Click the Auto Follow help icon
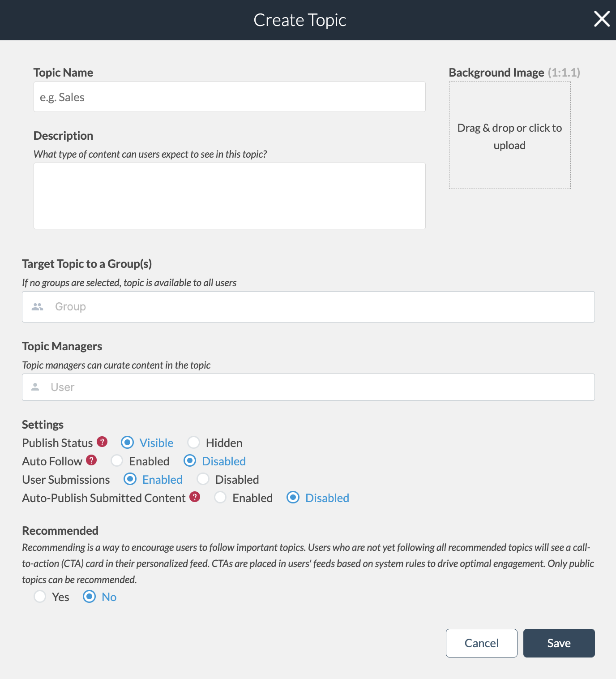Image resolution: width=616 pixels, height=679 pixels. tap(91, 460)
